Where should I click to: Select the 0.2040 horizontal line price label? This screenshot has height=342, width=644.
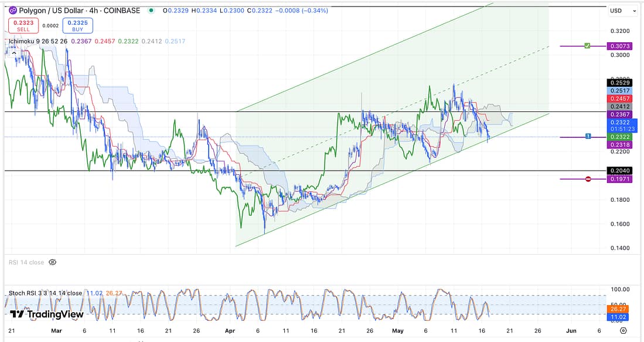point(619,171)
